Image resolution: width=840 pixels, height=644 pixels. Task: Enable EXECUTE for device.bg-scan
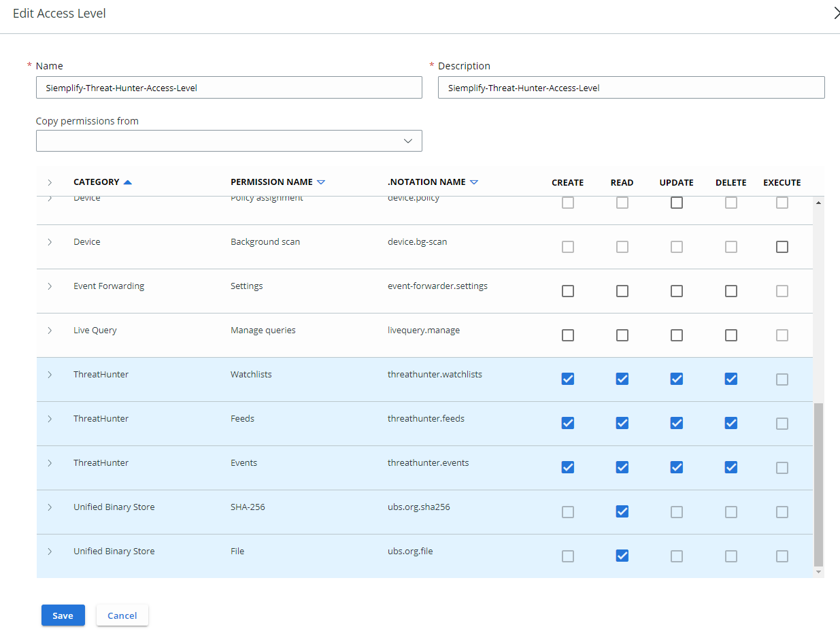[782, 246]
